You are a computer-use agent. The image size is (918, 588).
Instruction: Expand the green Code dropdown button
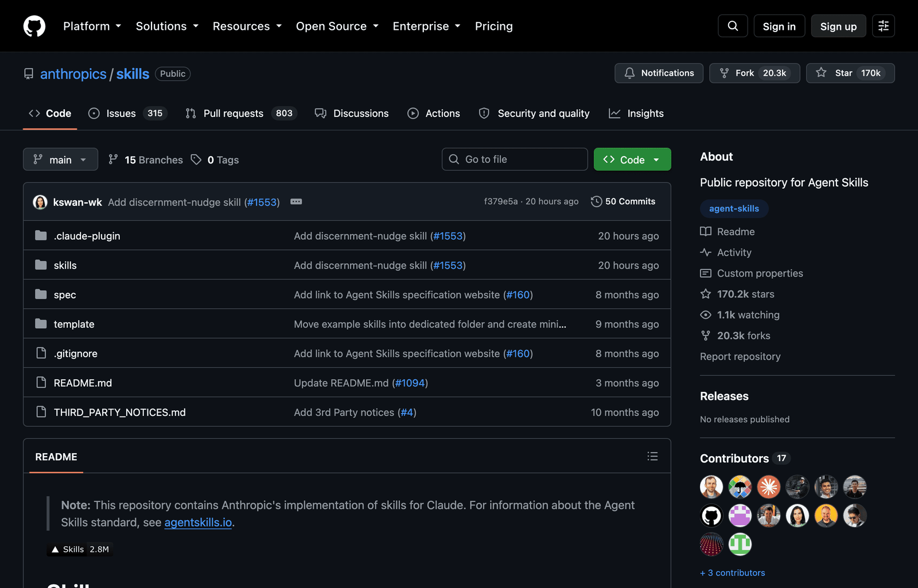coord(632,159)
